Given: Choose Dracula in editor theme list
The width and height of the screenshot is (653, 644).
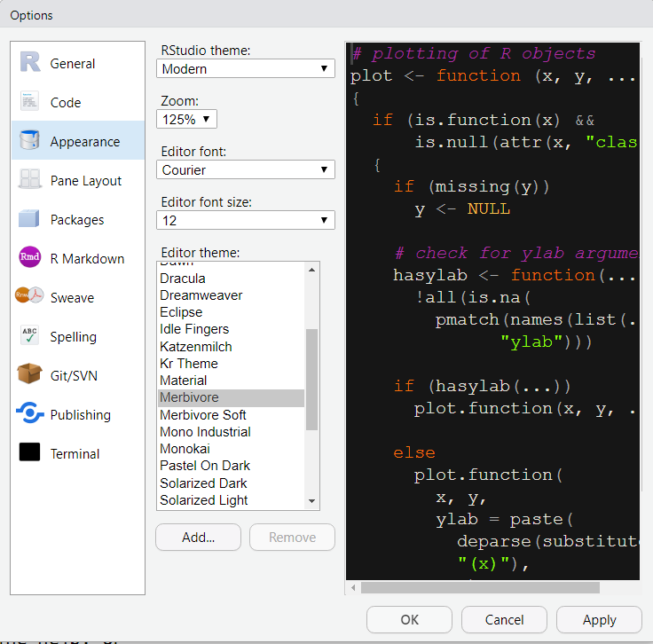Looking at the screenshot, I should (x=183, y=279).
